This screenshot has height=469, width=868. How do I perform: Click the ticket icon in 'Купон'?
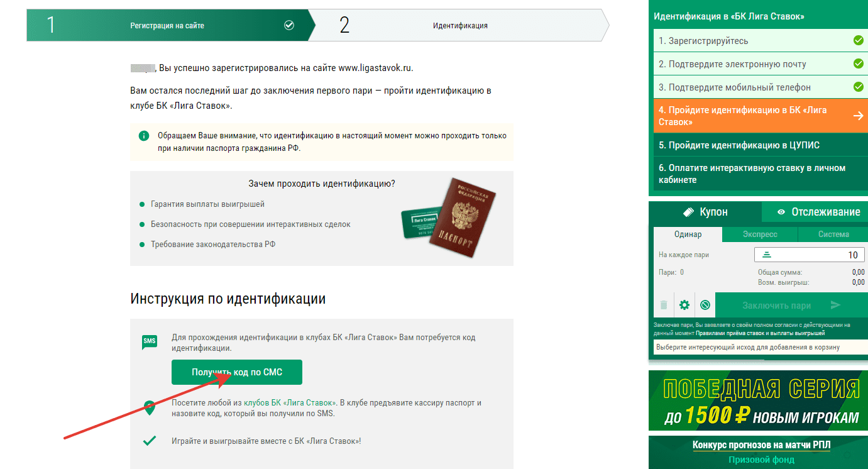(x=688, y=212)
